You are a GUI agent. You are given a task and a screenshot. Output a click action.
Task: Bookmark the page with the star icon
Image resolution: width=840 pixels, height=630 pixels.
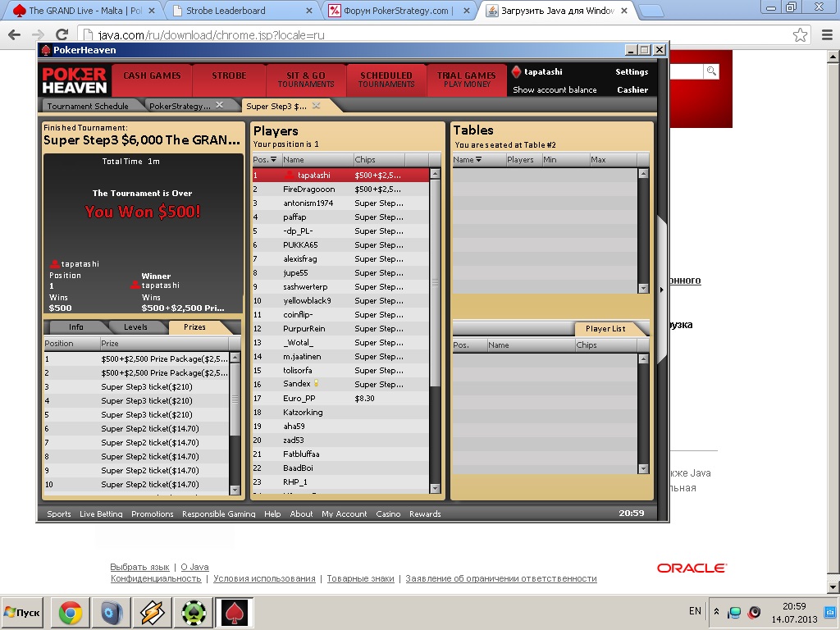pos(800,35)
